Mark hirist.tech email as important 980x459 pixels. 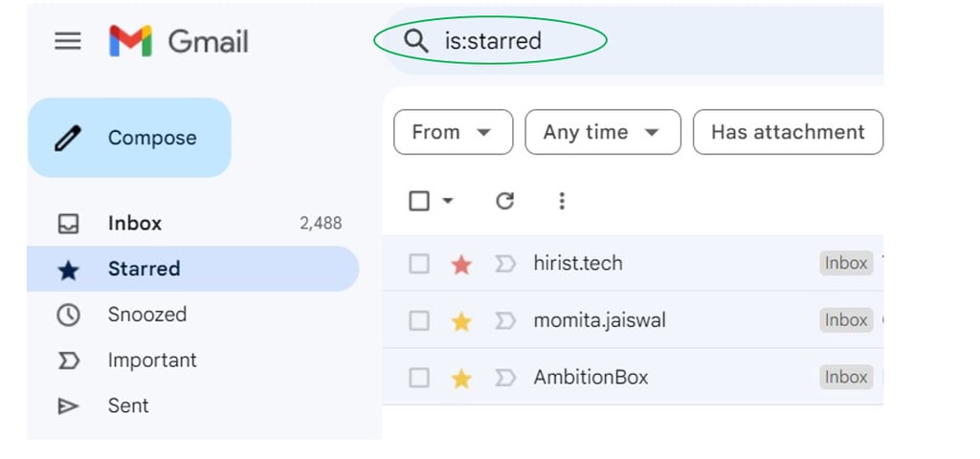[x=505, y=264]
